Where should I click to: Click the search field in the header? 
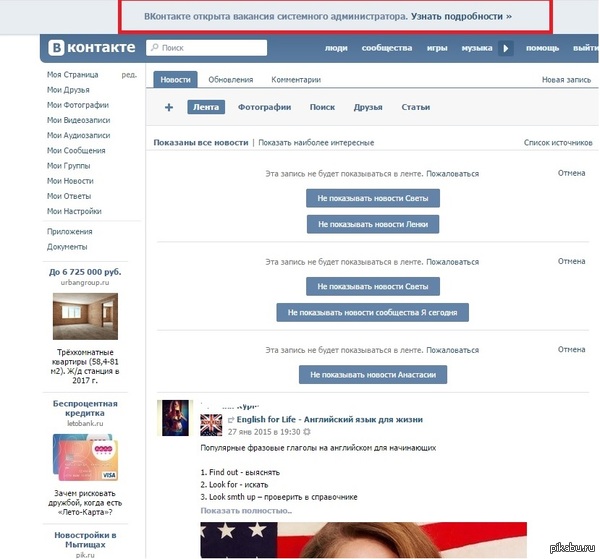pyautogui.click(x=206, y=47)
